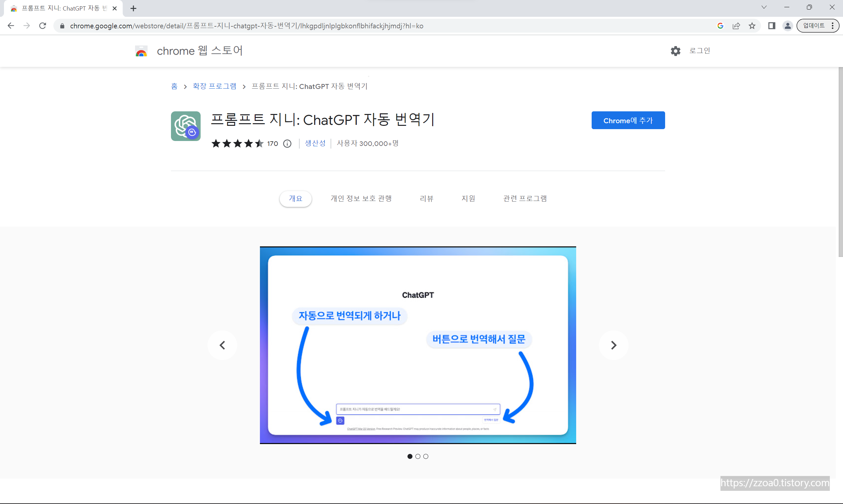Open 확장 프로그램 breadcrumb link
This screenshot has height=504, width=843.
(214, 86)
